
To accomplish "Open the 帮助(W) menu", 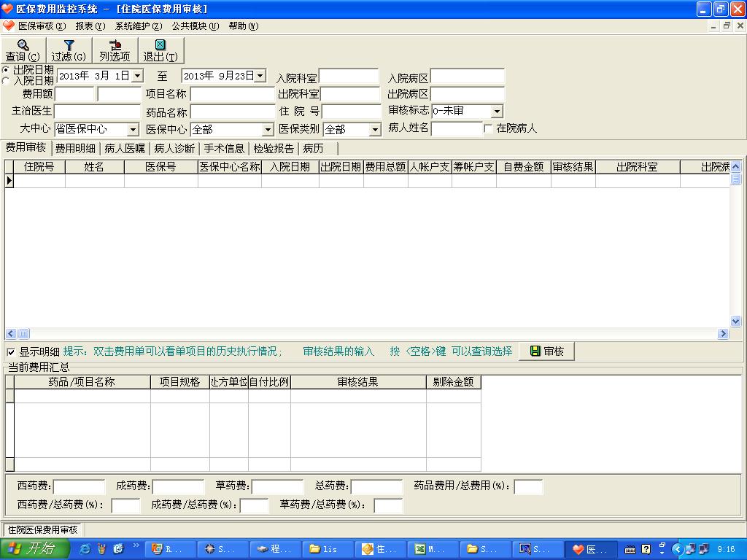I will coord(244,26).
